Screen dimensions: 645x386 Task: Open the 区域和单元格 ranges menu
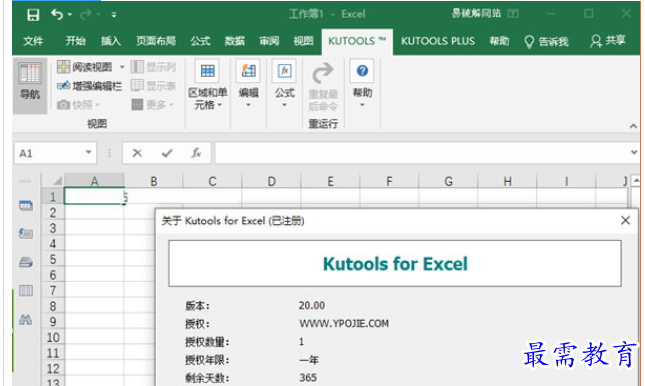pos(207,85)
